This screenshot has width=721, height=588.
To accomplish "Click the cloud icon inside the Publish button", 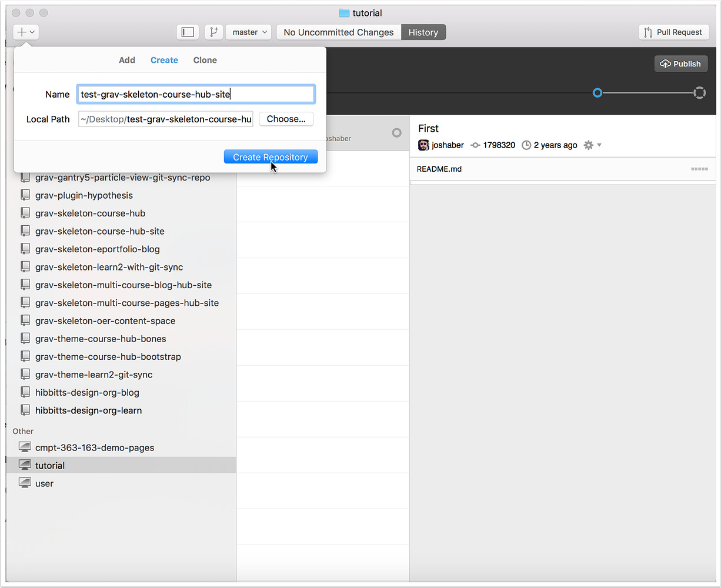I will pyautogui.click(x=666, y=64).
